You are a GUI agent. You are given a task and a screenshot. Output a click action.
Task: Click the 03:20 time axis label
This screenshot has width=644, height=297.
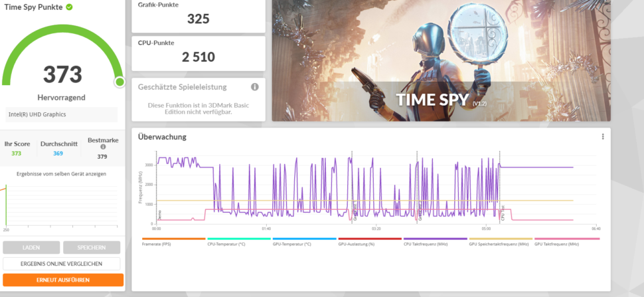point(376,229)
